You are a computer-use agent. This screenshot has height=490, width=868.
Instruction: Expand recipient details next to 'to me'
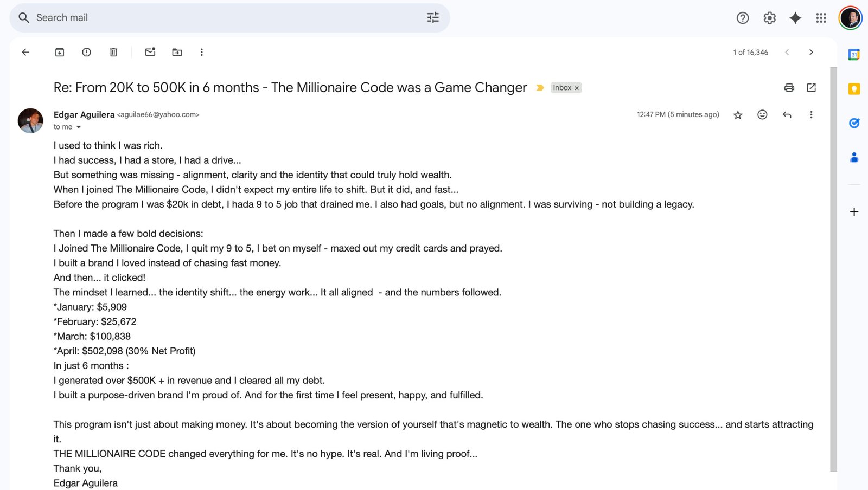coord(79,127)
